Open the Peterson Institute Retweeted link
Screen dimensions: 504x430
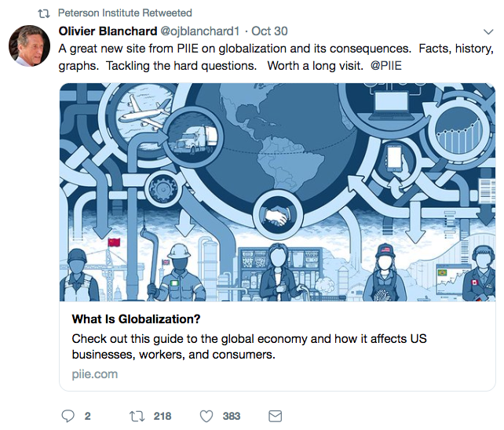[125, 13]
